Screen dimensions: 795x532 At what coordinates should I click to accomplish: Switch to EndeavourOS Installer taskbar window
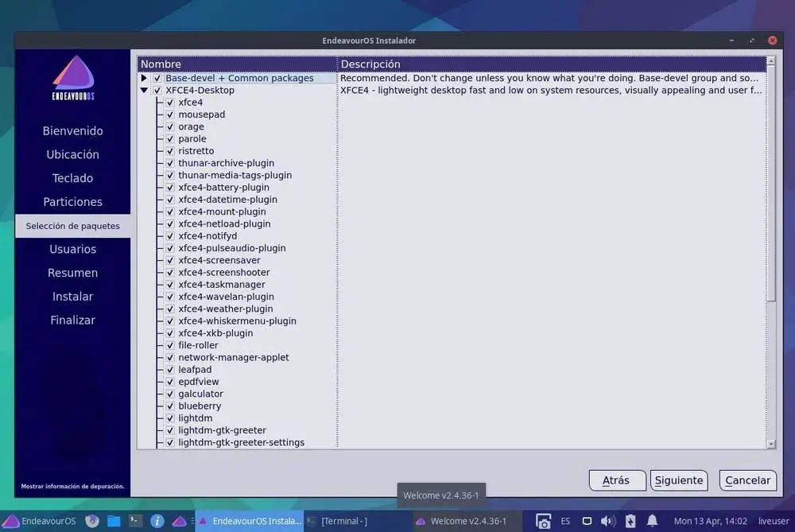(250, 521)
